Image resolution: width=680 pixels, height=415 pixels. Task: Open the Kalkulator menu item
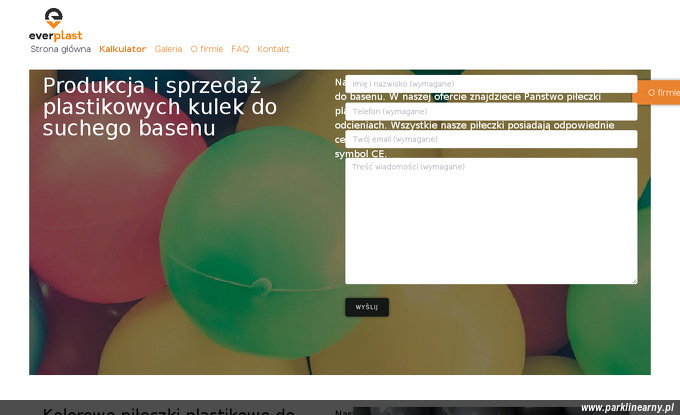point(123,49)
